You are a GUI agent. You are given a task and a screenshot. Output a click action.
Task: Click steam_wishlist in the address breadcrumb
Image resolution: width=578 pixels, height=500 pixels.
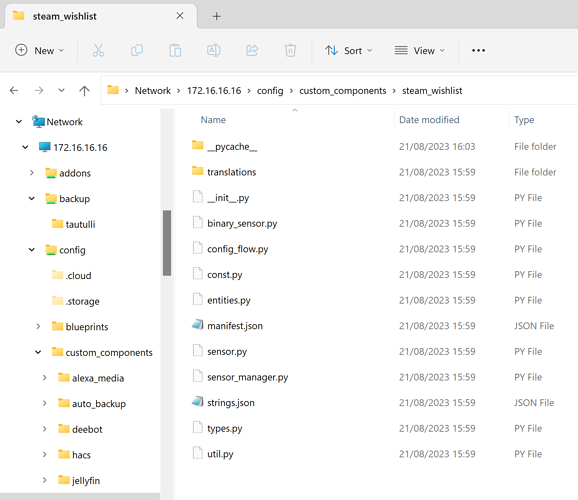pos(432,91)
